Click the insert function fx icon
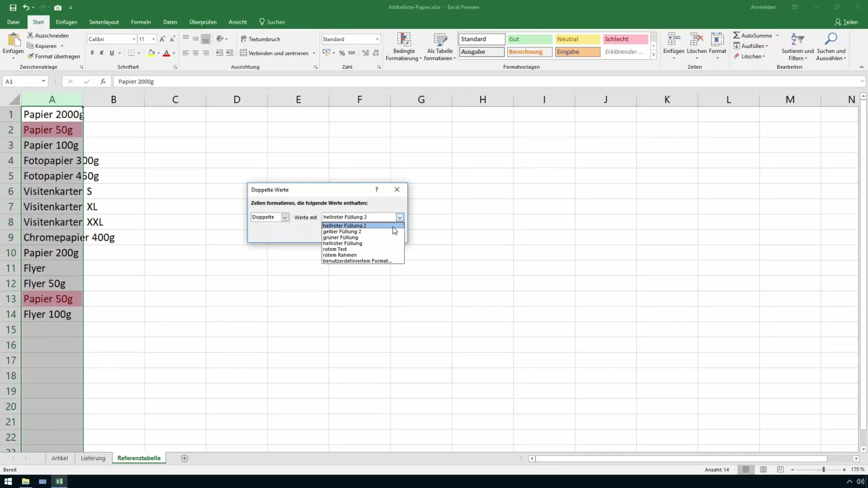This screenshot has height=488, width=868. point(103,81)
